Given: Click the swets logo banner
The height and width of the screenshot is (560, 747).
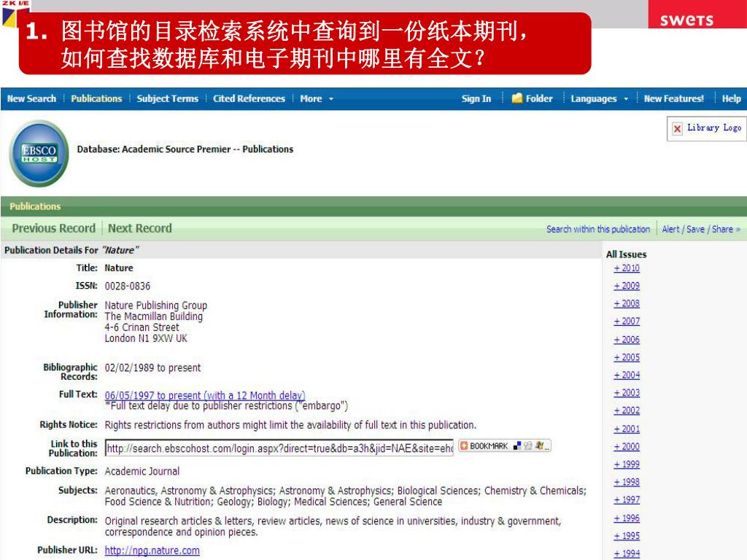Looking at the screenshot, I should point(697,15).
